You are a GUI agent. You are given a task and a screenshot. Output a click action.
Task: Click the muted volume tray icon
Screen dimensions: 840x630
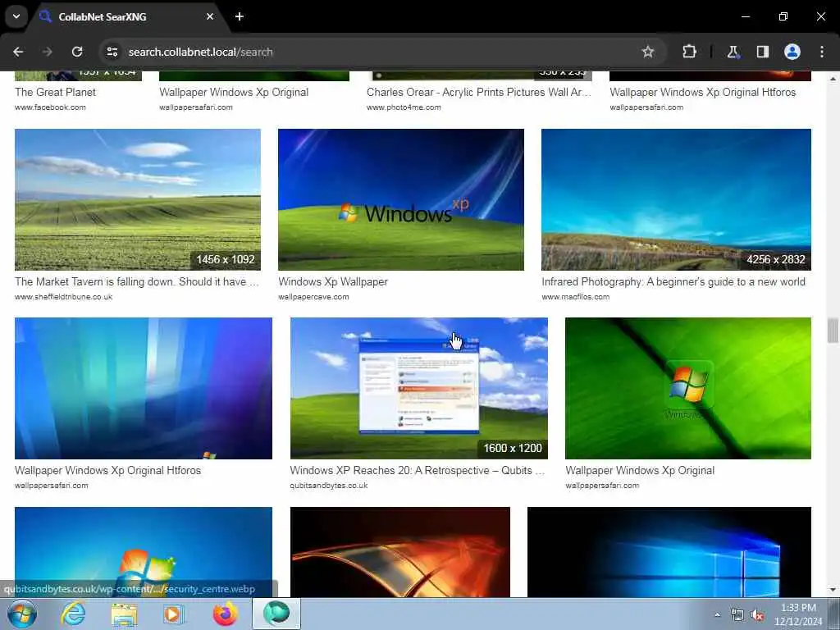(x=757, y=615)
